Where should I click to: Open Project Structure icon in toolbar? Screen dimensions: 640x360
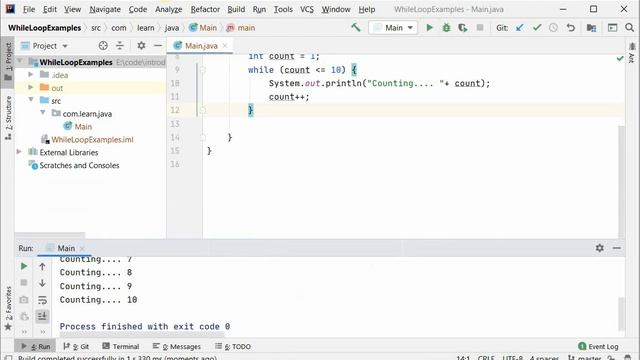click(591, 27)
